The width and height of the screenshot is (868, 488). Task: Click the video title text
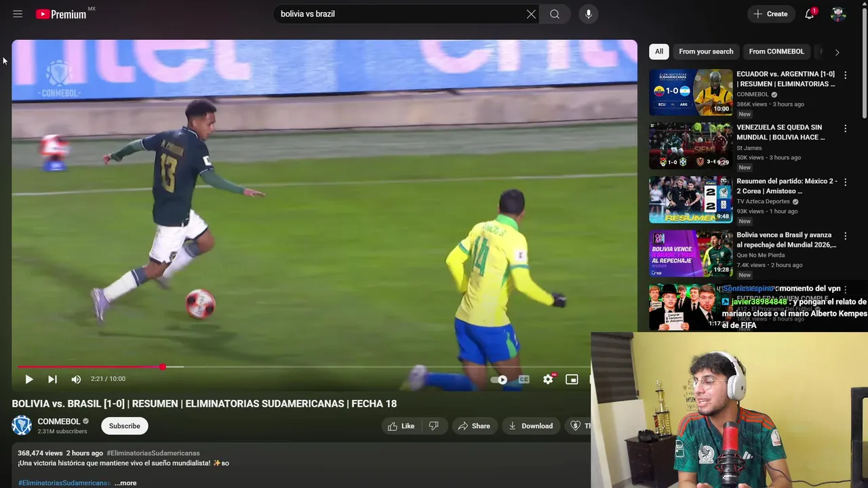tap(204, 404)
